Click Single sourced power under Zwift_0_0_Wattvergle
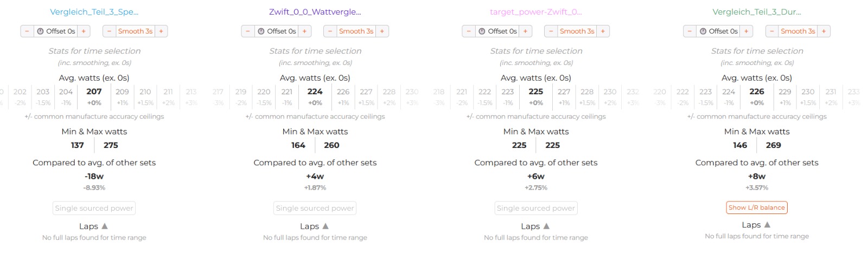 pyautogui.click(x=315, y=208)
